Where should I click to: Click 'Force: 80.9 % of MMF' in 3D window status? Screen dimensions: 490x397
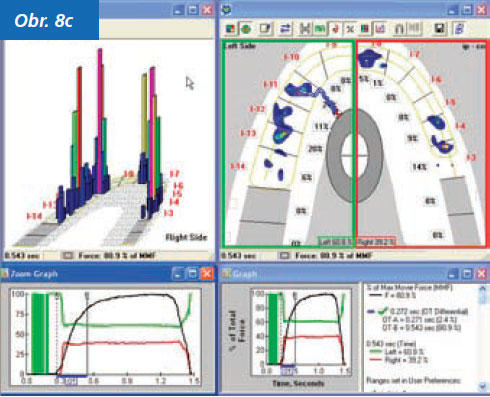[x=117, y=256]
